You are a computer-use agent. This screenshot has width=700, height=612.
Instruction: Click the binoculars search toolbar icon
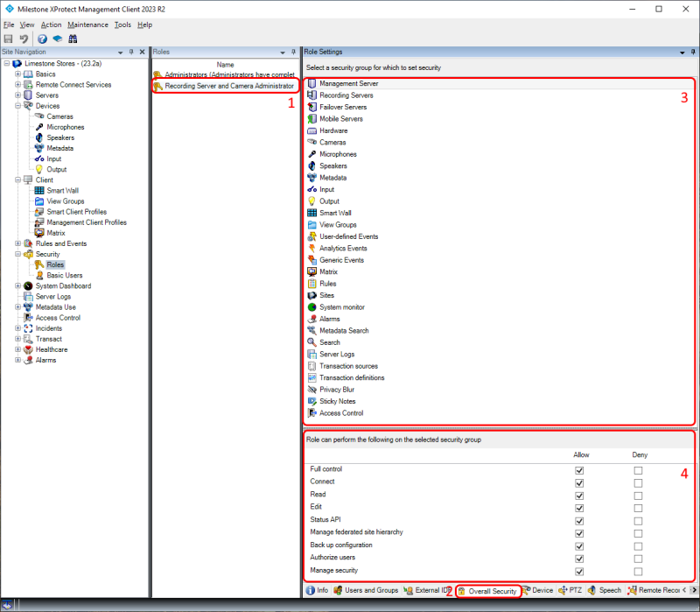(73, 39)
